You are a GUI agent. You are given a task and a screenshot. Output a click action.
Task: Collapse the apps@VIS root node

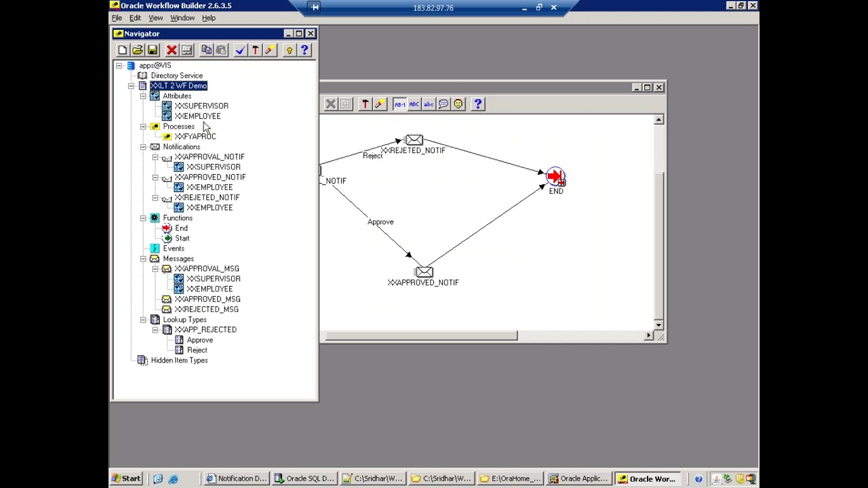[x=119, y=66]
